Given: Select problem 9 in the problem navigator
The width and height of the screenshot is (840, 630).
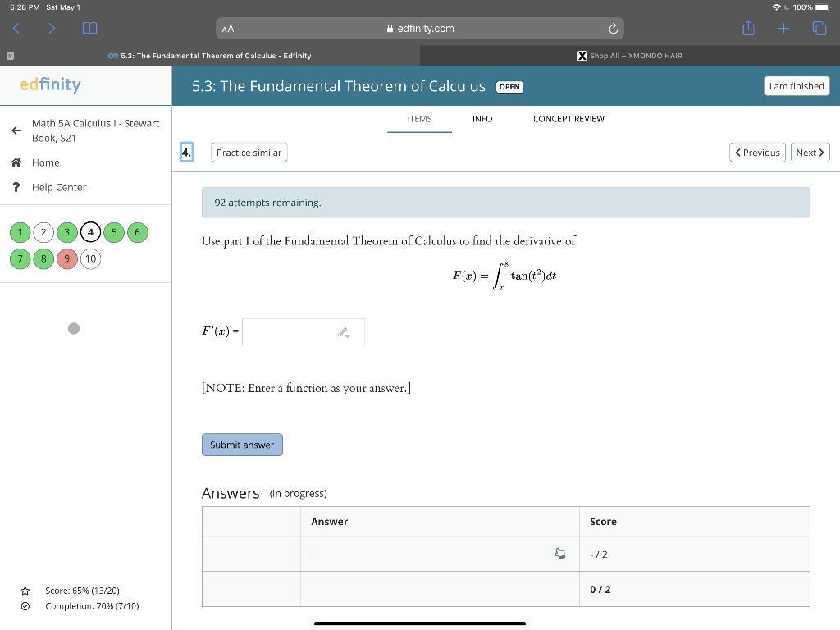Looking at the screenshot, I should pyautogui.click(x=66, y=258).
